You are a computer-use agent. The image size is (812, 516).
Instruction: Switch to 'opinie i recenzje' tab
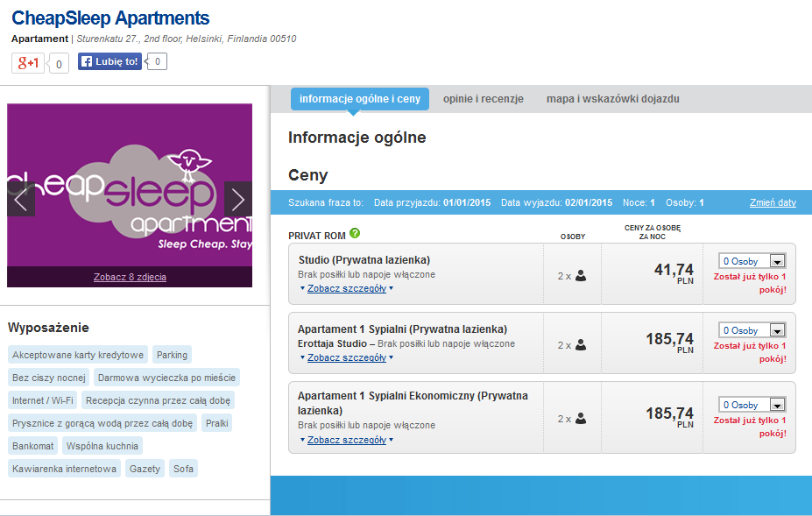click(x=484, y=99)
